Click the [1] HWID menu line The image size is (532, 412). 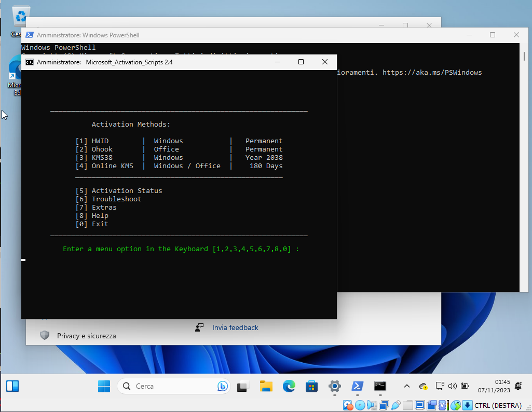tap(179, 141)
